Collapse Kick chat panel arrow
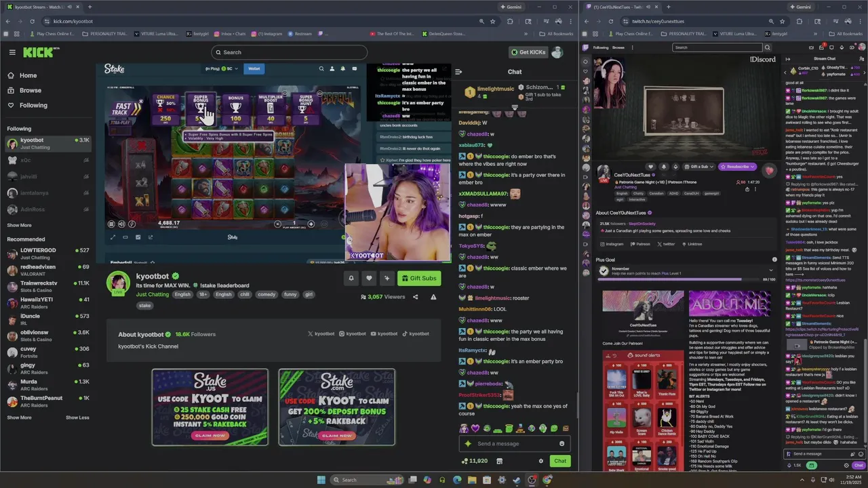The width and height of the screenshot is (868, 488). (x=458, y=72)
